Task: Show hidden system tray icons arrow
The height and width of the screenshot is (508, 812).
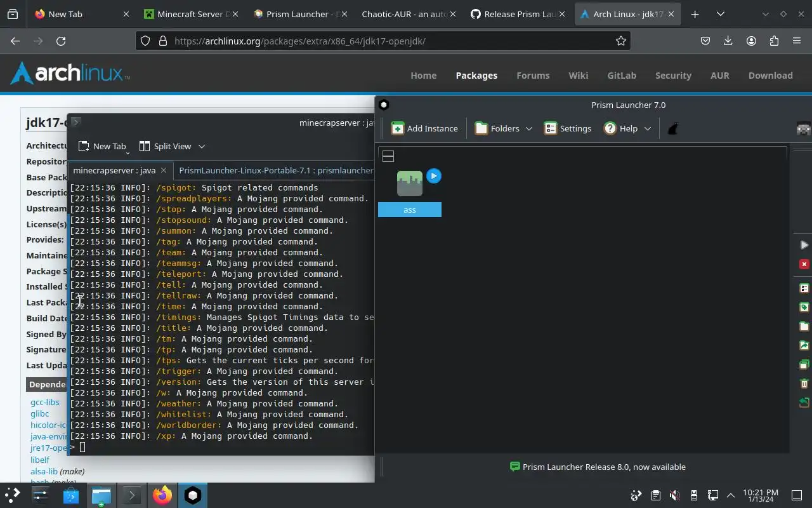Action: [731, 495]
